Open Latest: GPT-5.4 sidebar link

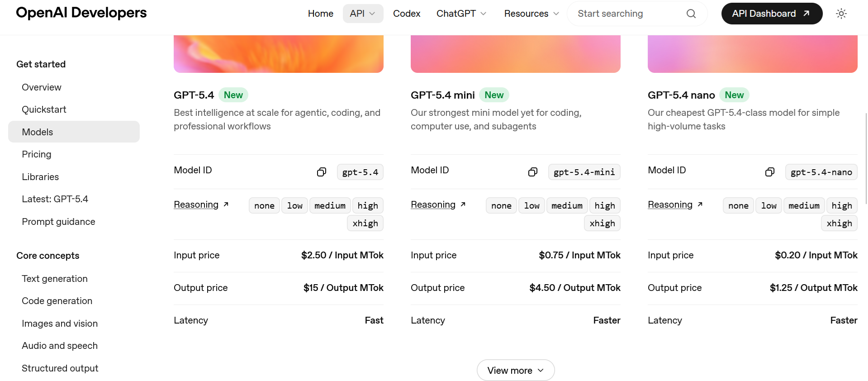[55, 199]
